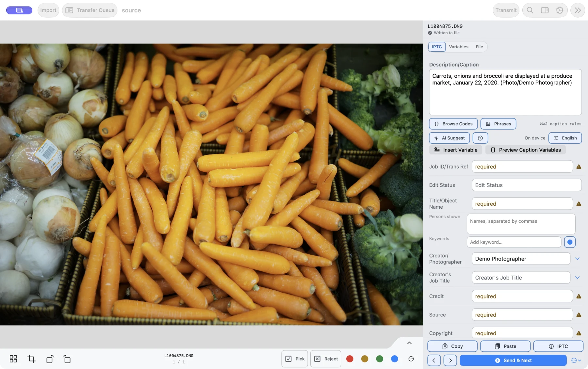Toggle the sidebar panel layout icon
The height and width of the screenshot is (369, 588).
[545, 10]
